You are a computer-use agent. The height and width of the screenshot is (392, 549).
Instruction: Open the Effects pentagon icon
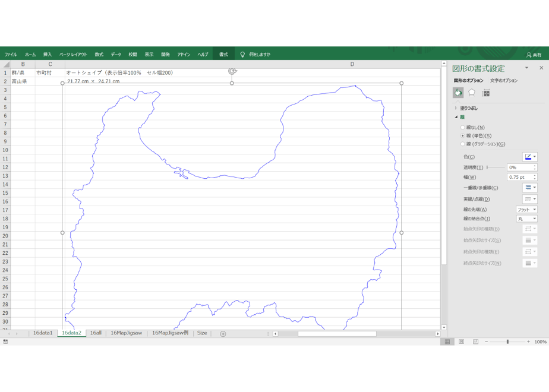tap(472, 93)
